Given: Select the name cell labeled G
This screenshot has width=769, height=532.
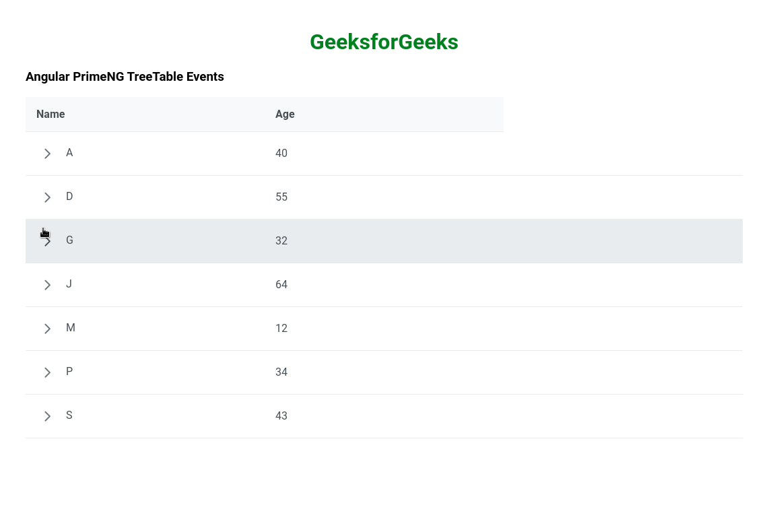Looking at the screenshot, I should [x=69, y=240].
